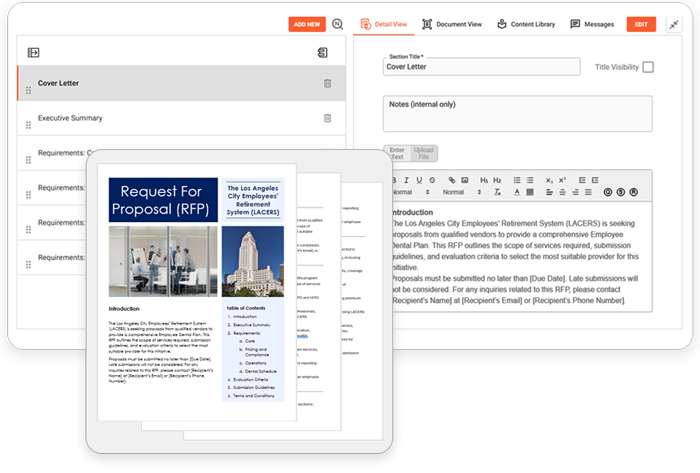Viewport: 700px width, 473px height.
Task: Open the Messages tab
Action: tap(592, 24)
